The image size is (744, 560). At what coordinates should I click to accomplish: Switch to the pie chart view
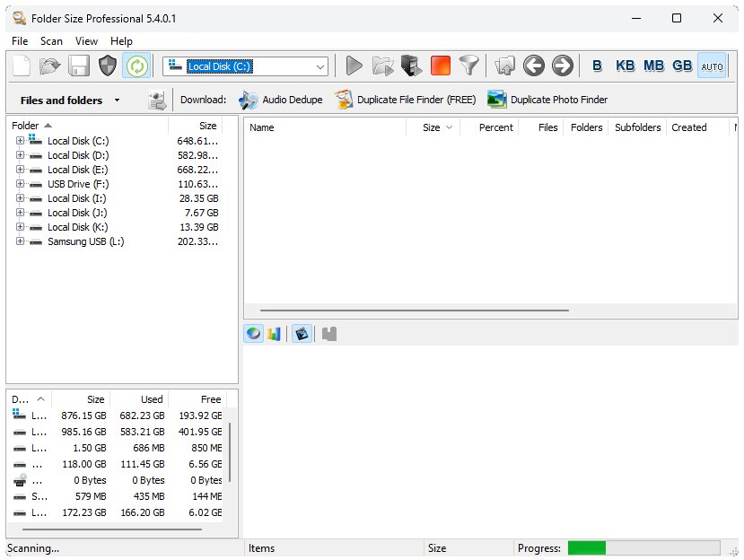pyautogui.click(x=254, y=334)
